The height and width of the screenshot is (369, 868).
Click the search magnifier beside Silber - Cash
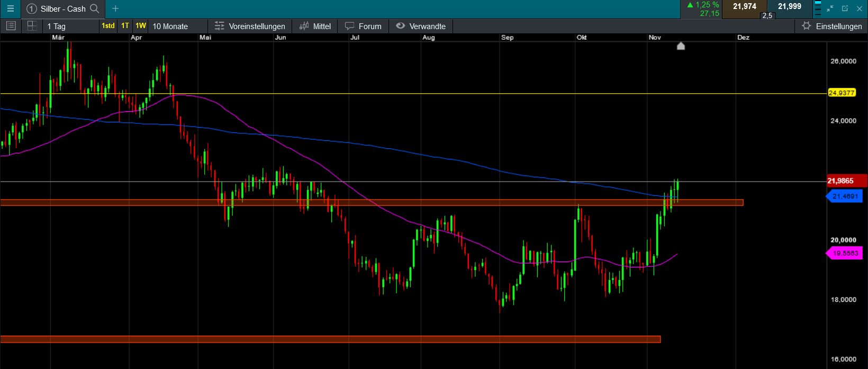point(95,8)
